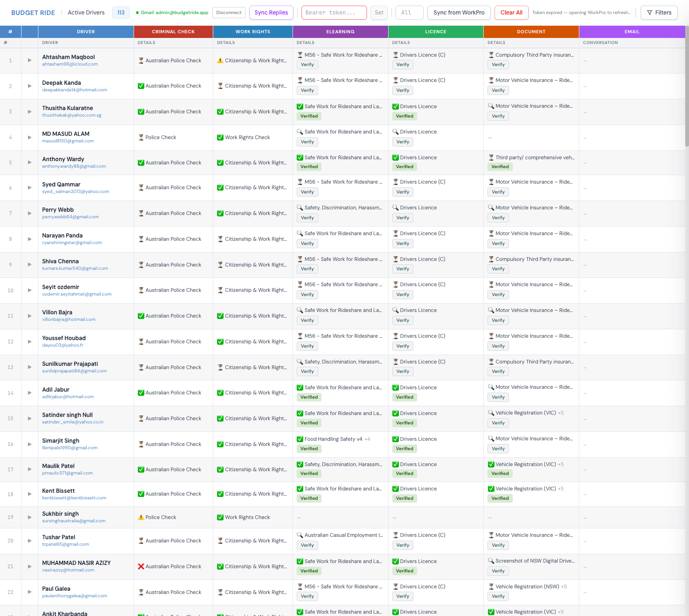Click the magnifying glass on Villon Bajra's Motor Vehicle Insurance
689x616 pixels.
tap(491, 310)
